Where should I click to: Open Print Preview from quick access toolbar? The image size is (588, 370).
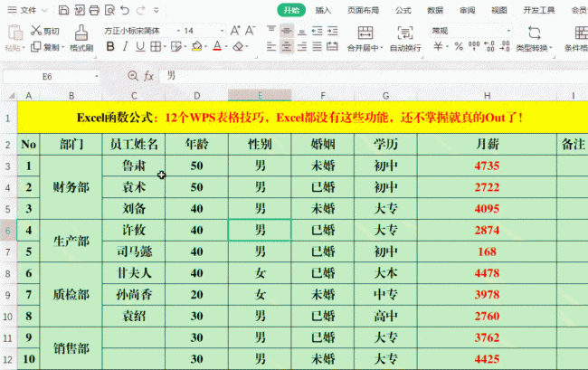[x=109, y=10]
